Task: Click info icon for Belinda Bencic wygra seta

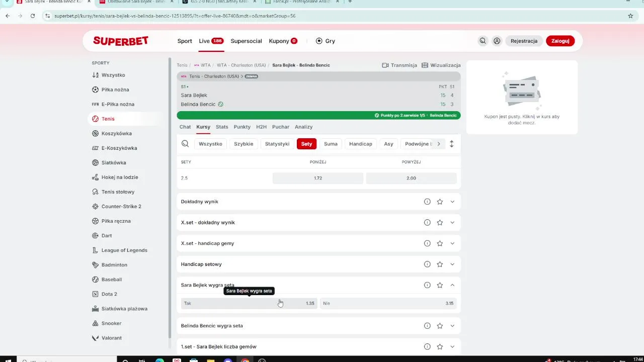Action: [427, 326]
